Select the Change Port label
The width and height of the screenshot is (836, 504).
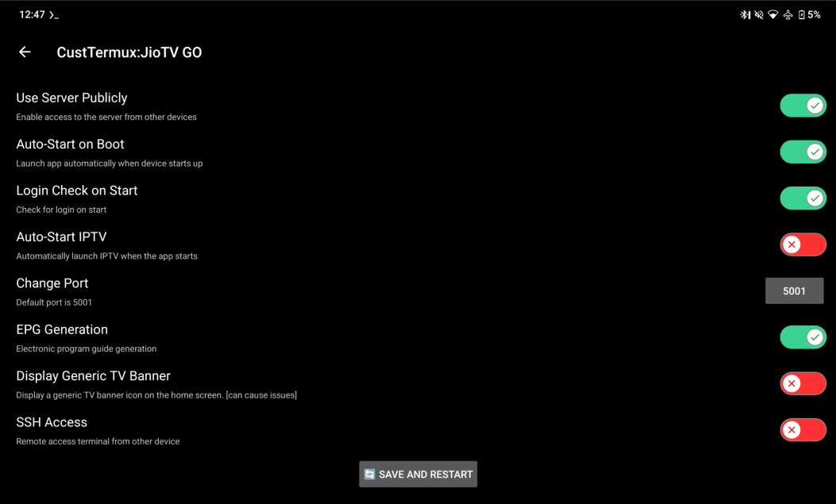(x=52, y=283)
